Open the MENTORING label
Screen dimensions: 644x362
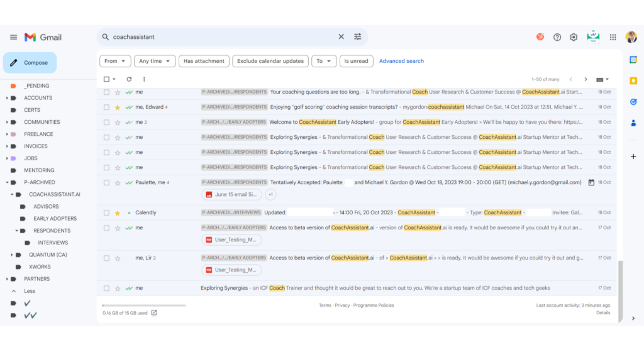point(39,170)
